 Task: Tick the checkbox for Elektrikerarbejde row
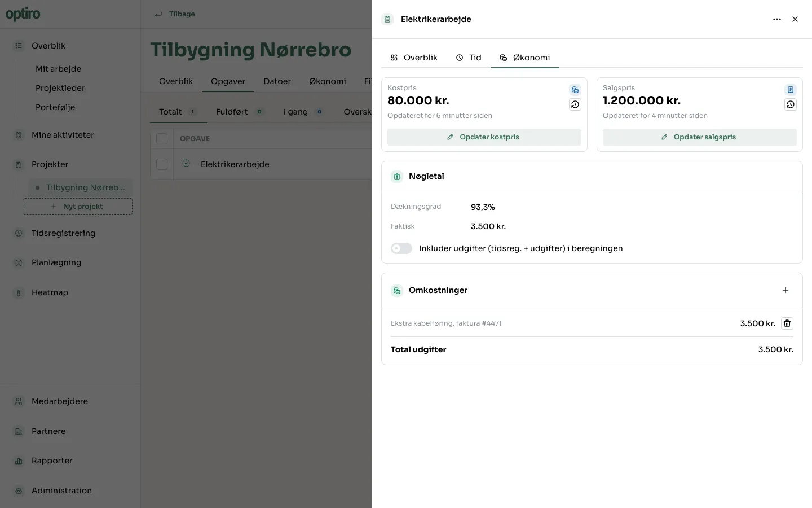[162, 164]
